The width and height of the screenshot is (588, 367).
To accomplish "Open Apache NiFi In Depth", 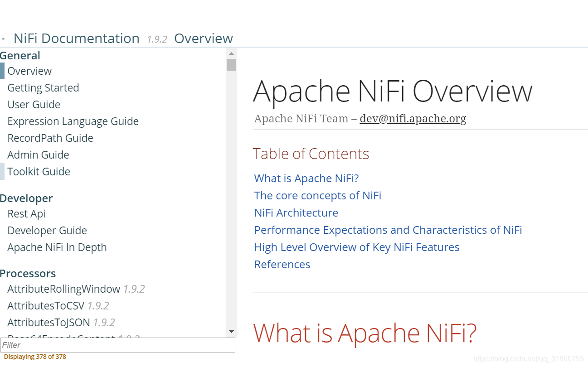I will tap(57, 247).
